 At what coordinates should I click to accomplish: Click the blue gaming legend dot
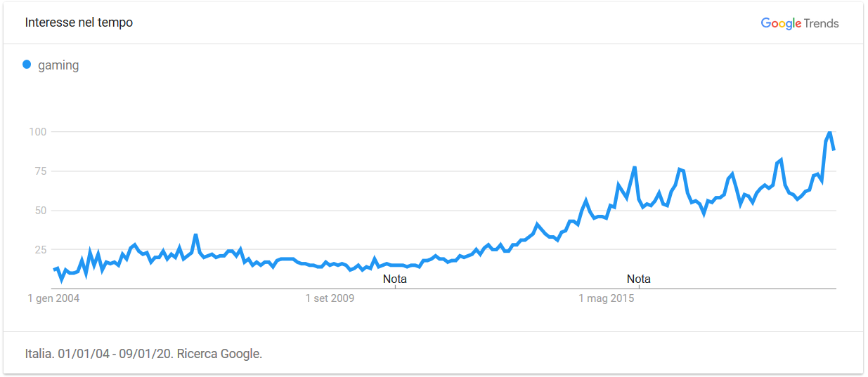[x=27, y=65]
